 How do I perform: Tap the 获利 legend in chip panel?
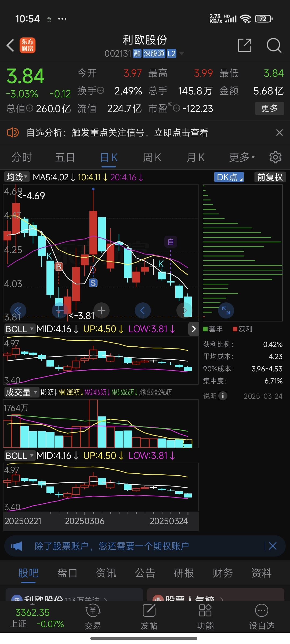tap(242, 329)
